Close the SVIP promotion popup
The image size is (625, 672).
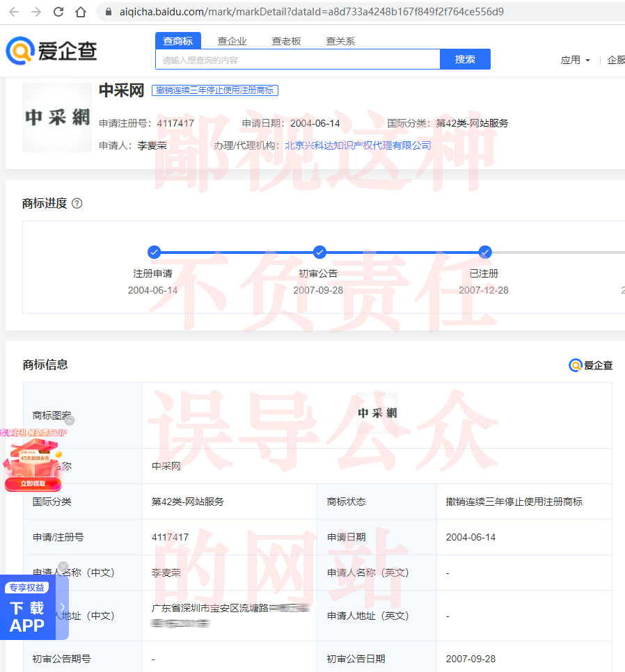70,420
